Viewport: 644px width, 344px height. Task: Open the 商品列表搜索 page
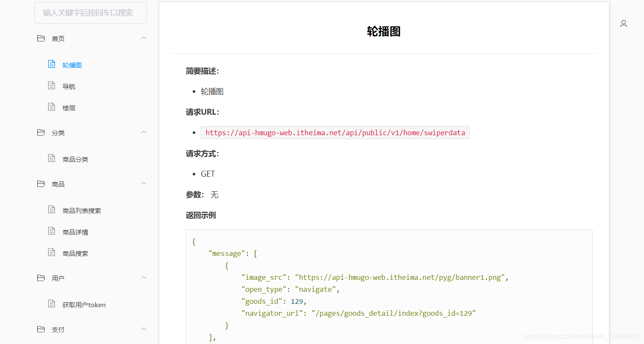(x=82, y=211)
